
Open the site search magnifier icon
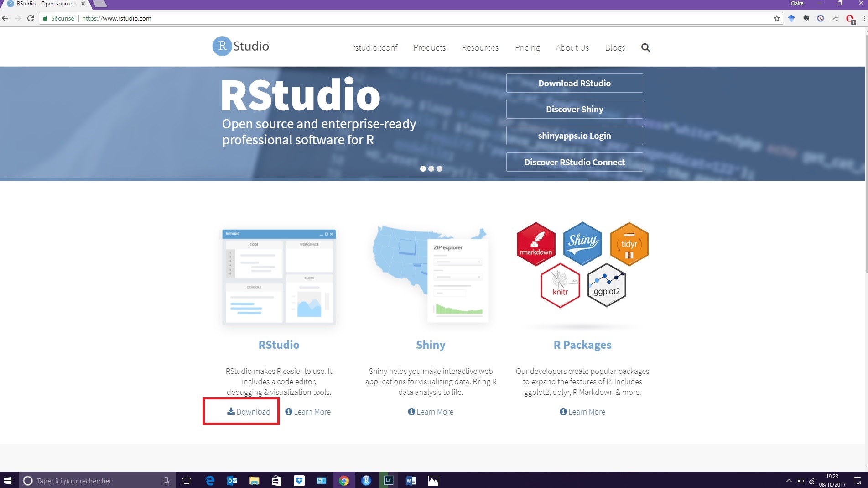click(x=645, y=47)
